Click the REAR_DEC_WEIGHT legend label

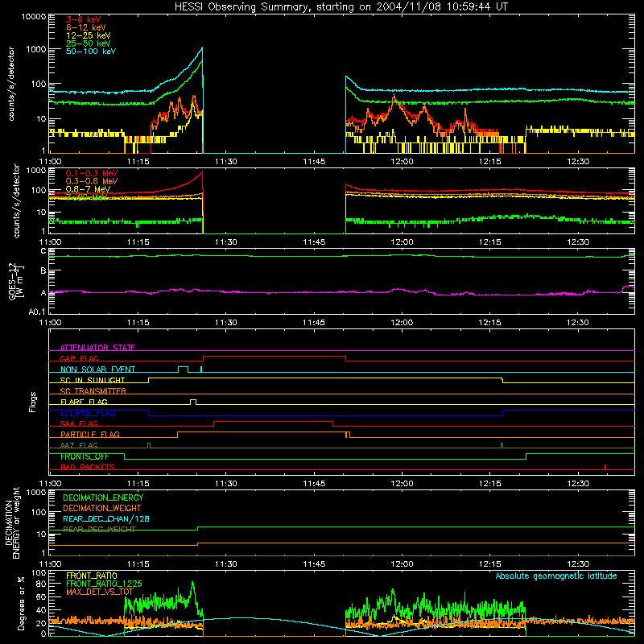pos(99,530)
